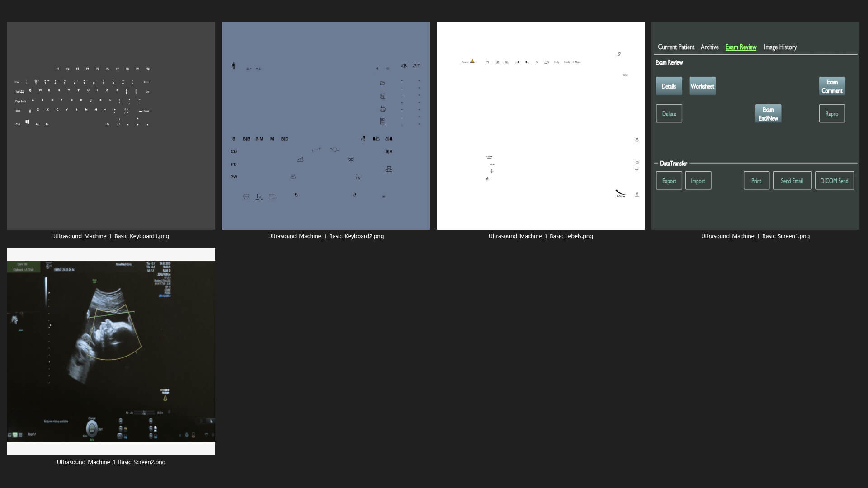Click the printer icon on Keyboard2 panel

382,109
